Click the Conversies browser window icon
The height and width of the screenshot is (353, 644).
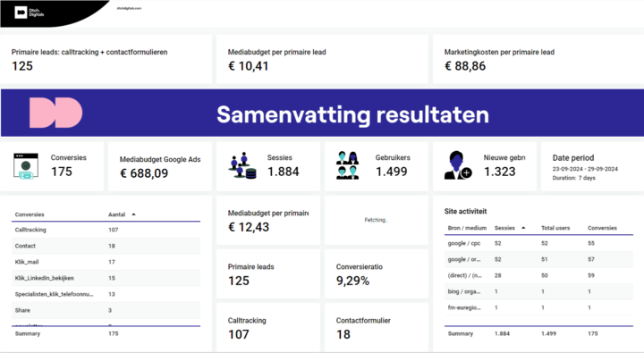click(x=26, y=166)
